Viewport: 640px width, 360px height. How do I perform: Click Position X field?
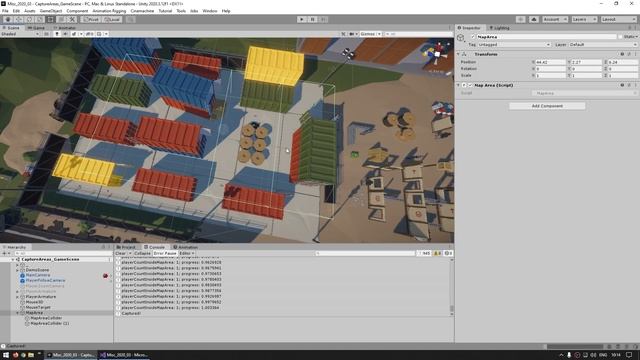pyautogui.click(x=550, y=62)
